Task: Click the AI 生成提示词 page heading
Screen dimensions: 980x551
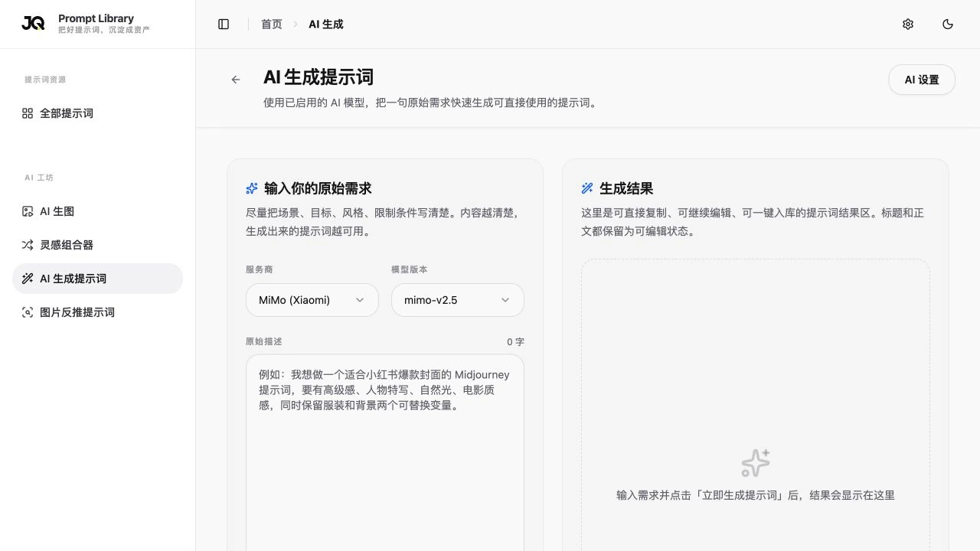Action: 318,77
